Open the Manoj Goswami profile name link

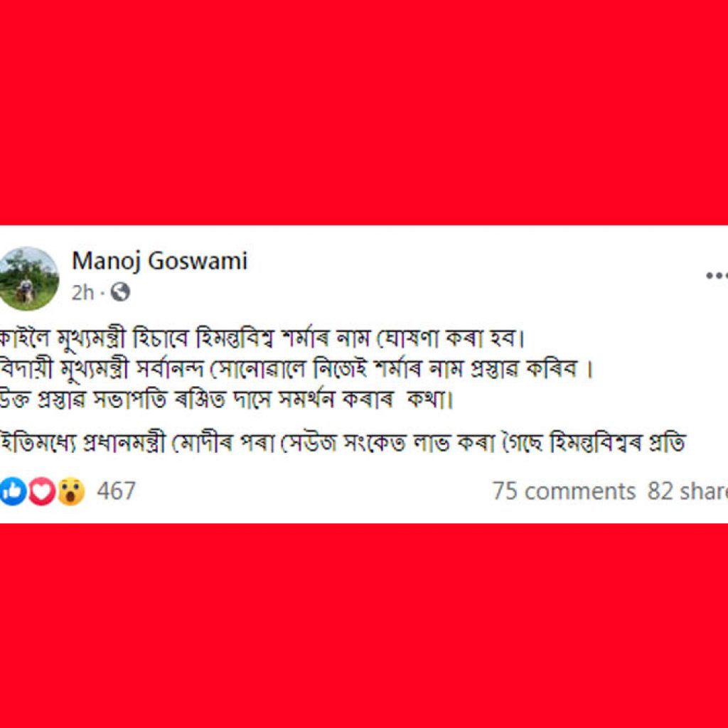160,262
